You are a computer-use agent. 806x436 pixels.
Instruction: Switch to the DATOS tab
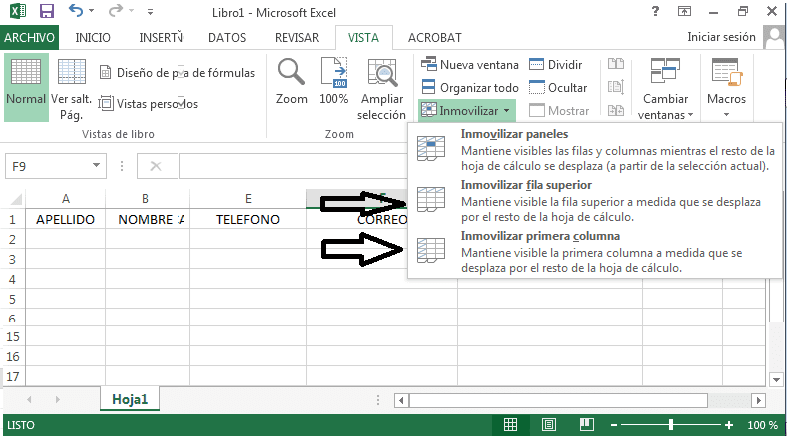(x=227, y=38)
